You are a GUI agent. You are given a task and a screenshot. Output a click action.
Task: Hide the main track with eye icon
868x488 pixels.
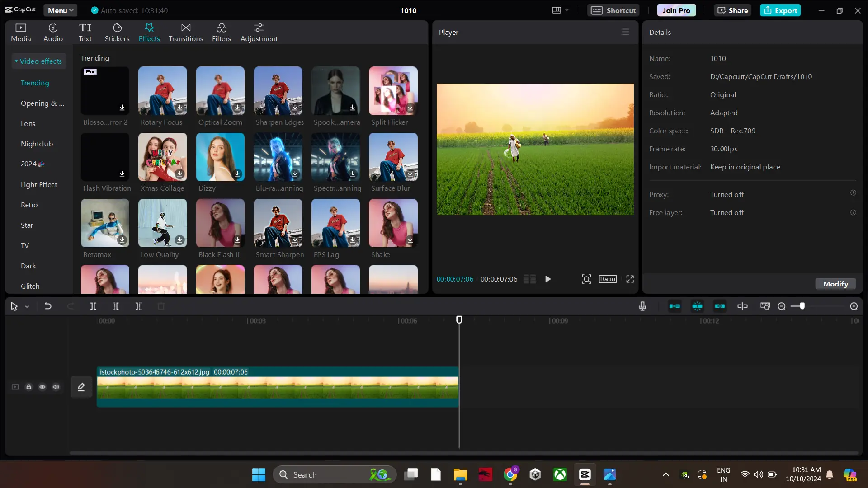coord(42,387)
